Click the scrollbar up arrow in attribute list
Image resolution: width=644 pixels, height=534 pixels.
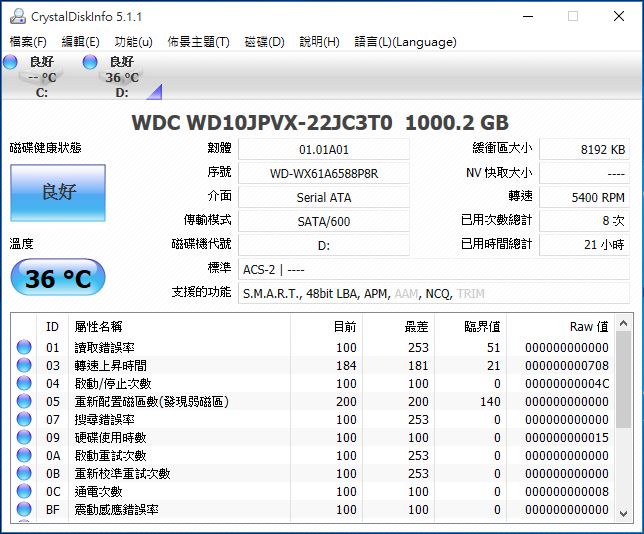[623, 323]
